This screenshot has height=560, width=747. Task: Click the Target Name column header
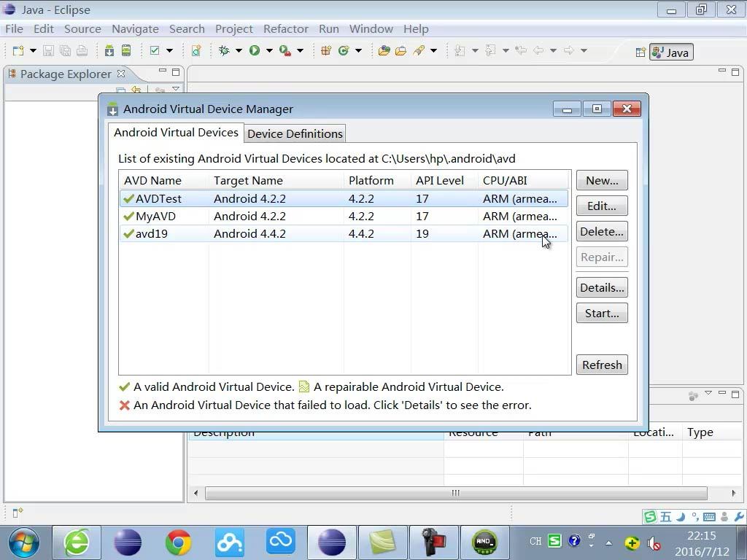276,181
